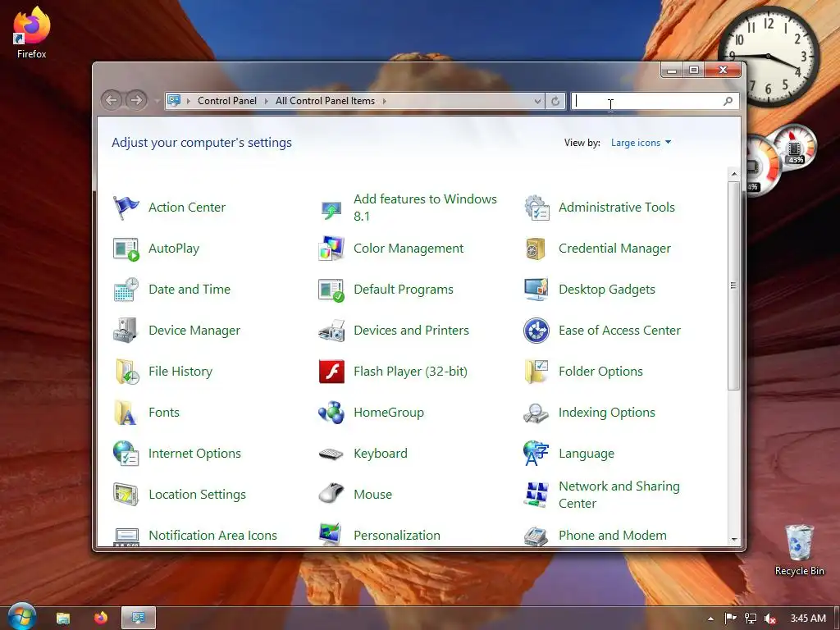Image resolution: width=840 pixels, height=630 pixels.
Task: Launch the Device Manager icon
Action: coord(126,331)
